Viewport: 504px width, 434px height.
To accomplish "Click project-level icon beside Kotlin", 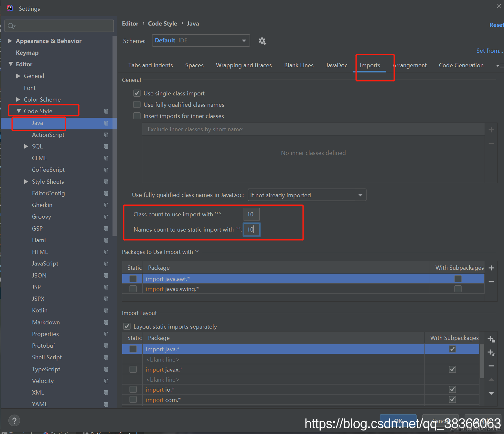I will pyautogui.click(x=106, y=310).
